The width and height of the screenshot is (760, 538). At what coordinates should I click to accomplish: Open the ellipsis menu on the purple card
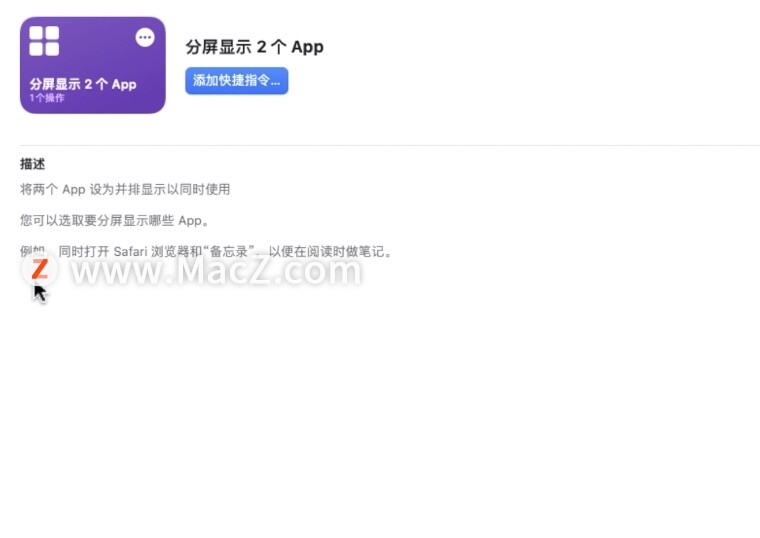[145, 37]
